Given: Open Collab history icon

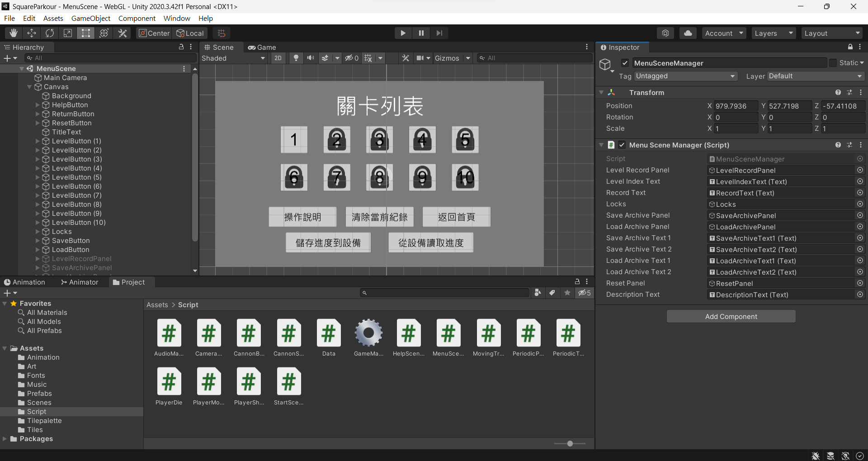Looking at the screenshot, I should tap(665, 33).
